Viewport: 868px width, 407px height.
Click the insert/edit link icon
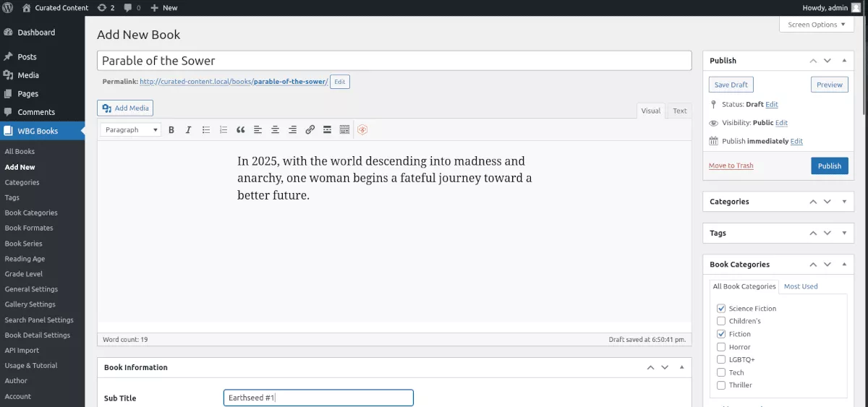(310, 130)
